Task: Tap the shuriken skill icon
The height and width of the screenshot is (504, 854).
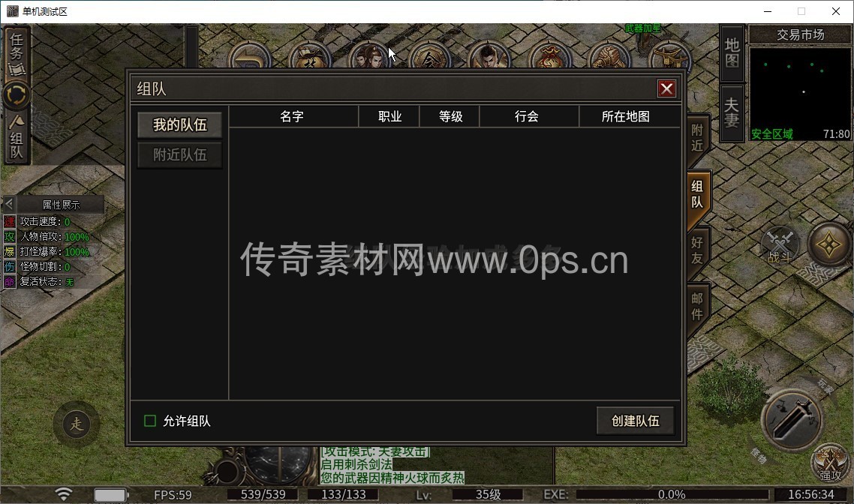Action: [x=829, y=245]
